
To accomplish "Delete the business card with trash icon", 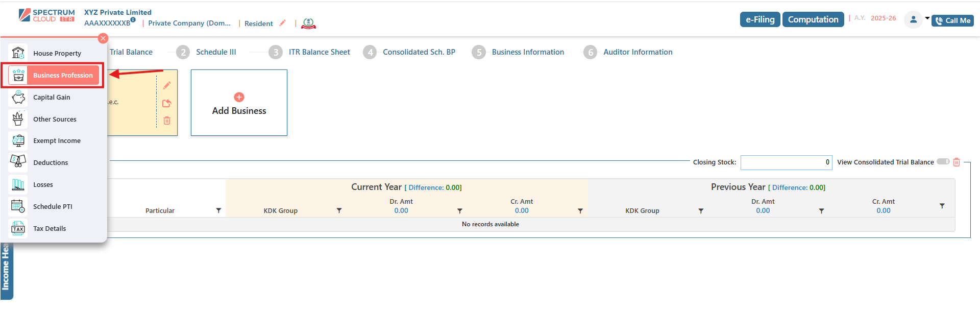I will pyautogui.click(x=167, y=121).
